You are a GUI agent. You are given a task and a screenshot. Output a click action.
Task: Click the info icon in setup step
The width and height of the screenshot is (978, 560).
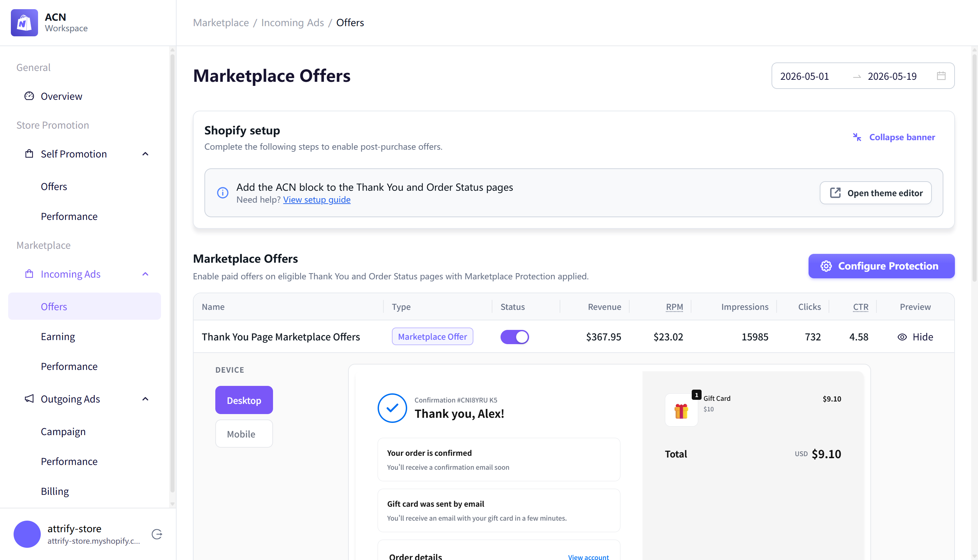[223, 193]
